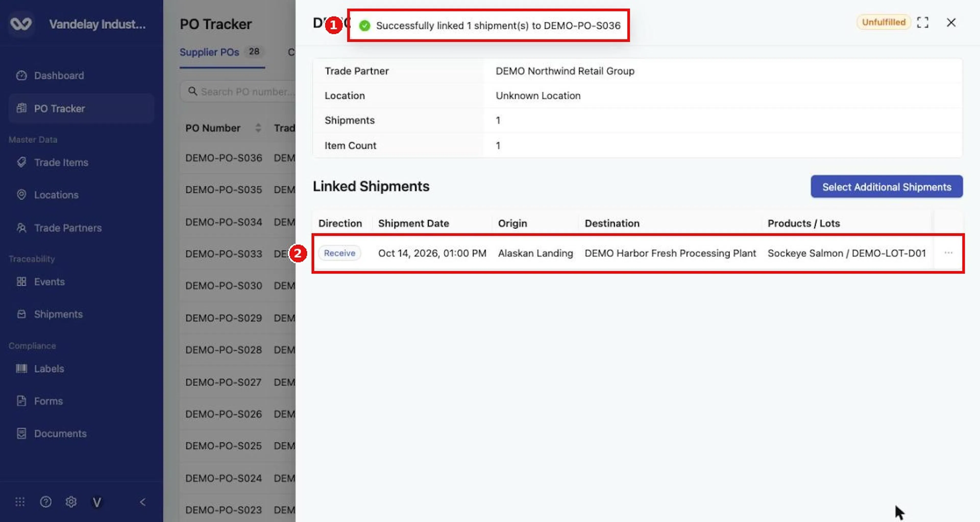980x522 pixels.
Task: Switch to the Supplier POs tab
Action: click(x=222, y=52)
